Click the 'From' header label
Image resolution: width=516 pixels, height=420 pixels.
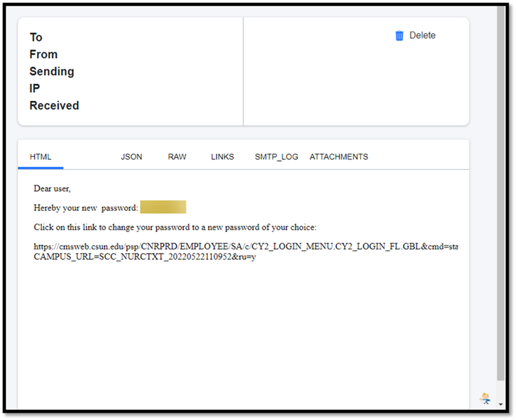(x=43, y=54)
